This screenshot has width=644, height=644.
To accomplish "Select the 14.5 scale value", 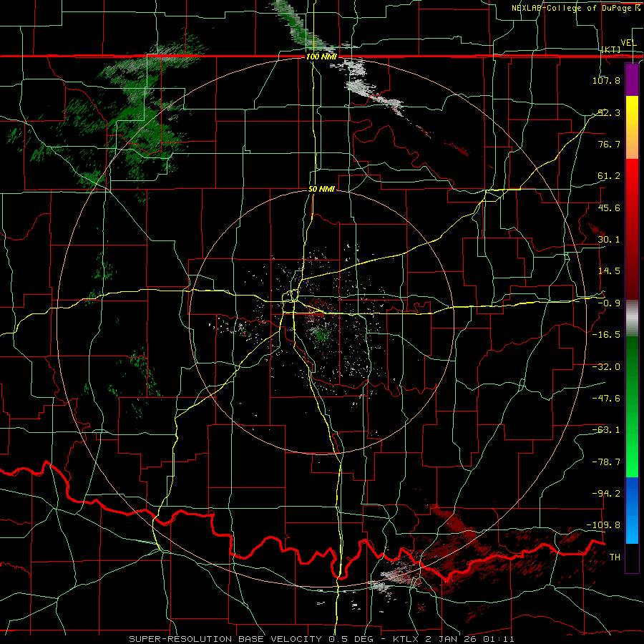I will pos(609,271).
